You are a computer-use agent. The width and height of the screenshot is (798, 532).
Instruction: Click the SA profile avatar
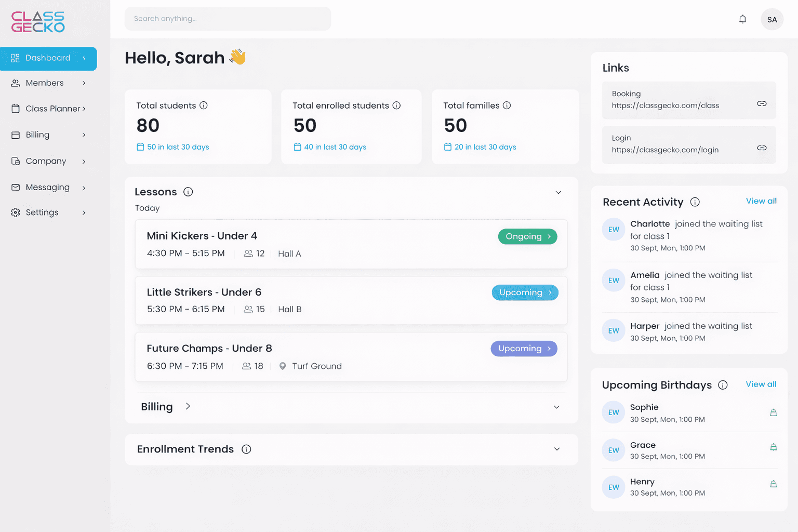(x=772, y=19)
